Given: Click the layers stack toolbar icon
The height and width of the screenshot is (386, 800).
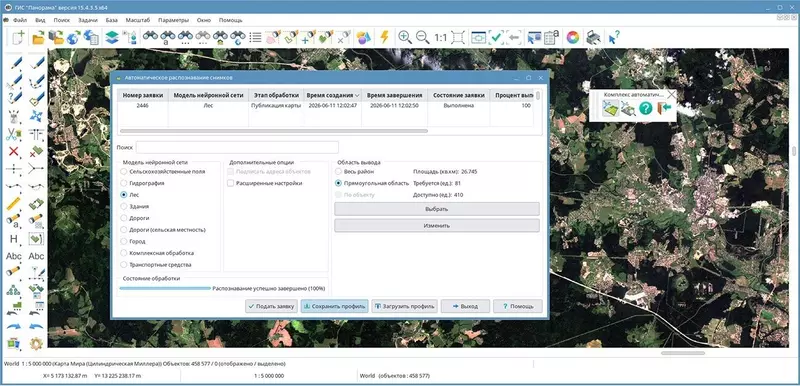Looking at the screenshot, I should pos(112,38).
